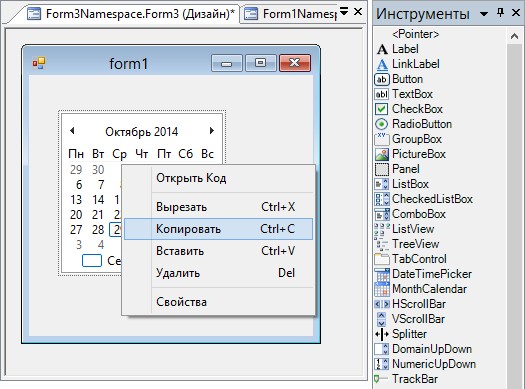Image resolution: width=525 pixels, height=389 pixels.
Task: Choose the TrackBar control icon
Action: click(x=380, y=379)
